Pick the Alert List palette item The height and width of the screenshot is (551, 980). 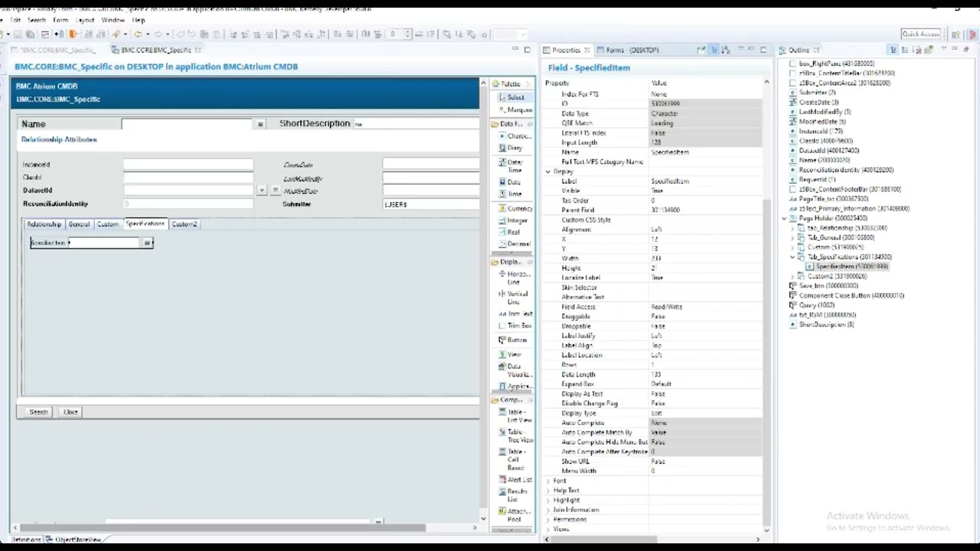pos(515,480)
